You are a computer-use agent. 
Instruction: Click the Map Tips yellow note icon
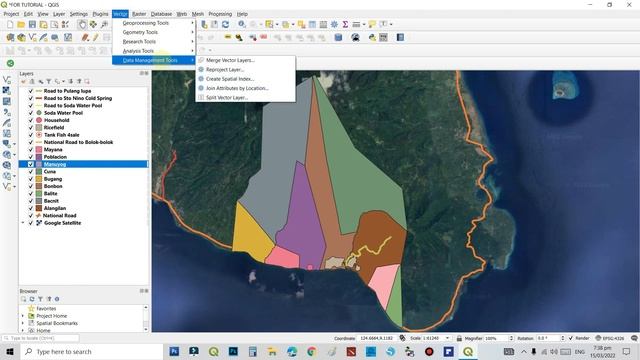coord(372,24)
